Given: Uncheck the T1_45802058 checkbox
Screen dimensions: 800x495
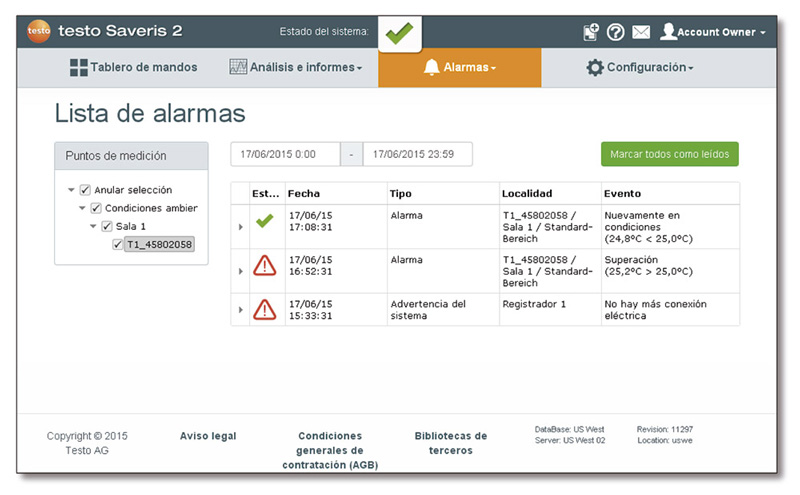Looking at the screenshot, I should (117, 244).
